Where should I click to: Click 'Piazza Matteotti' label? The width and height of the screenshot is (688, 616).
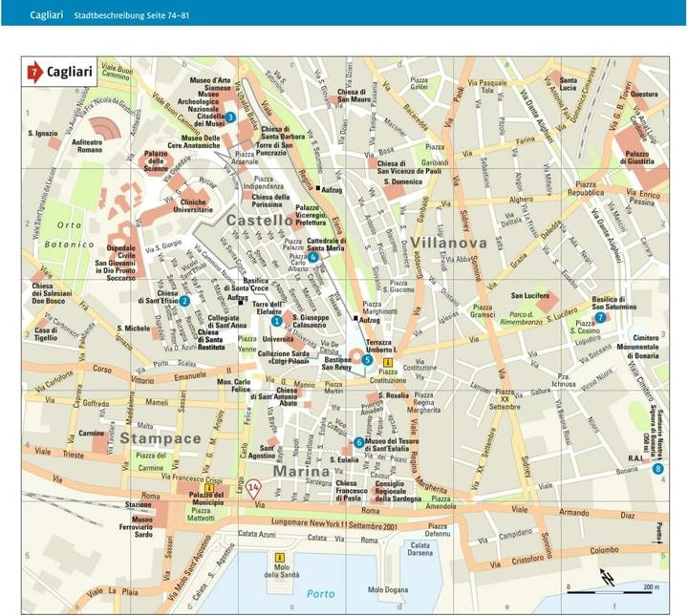point(201,514)
